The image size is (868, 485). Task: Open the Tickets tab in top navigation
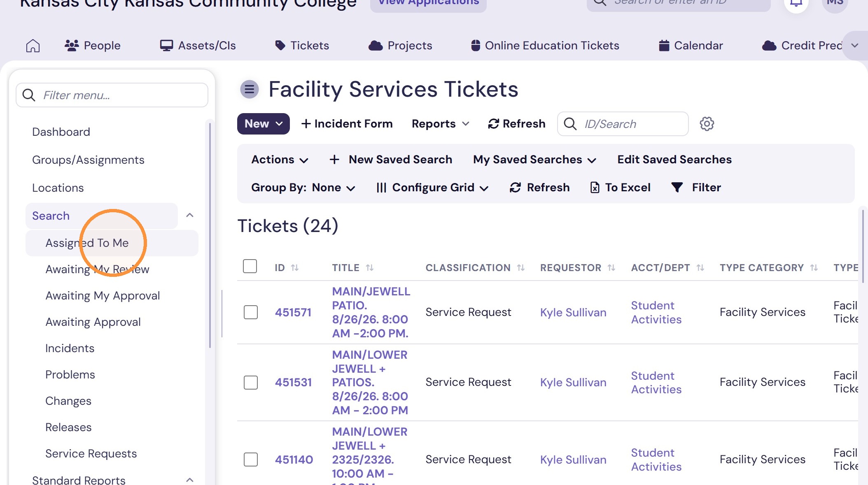(x=302, y=46)
